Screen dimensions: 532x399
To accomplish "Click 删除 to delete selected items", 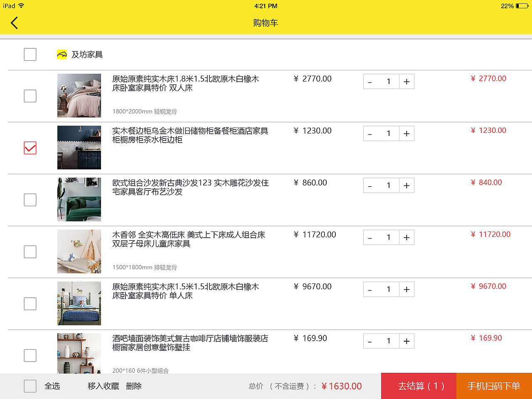I will coord(134,386).
